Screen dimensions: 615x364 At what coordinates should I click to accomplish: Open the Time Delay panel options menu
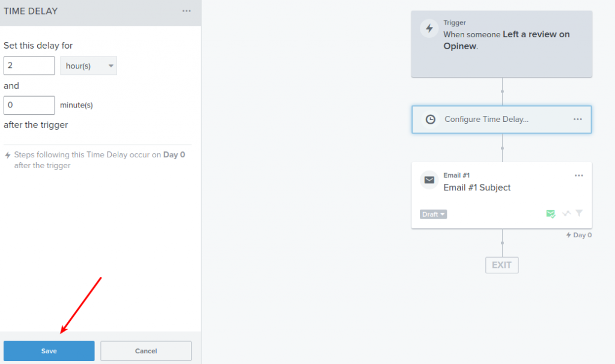(186, 11)
